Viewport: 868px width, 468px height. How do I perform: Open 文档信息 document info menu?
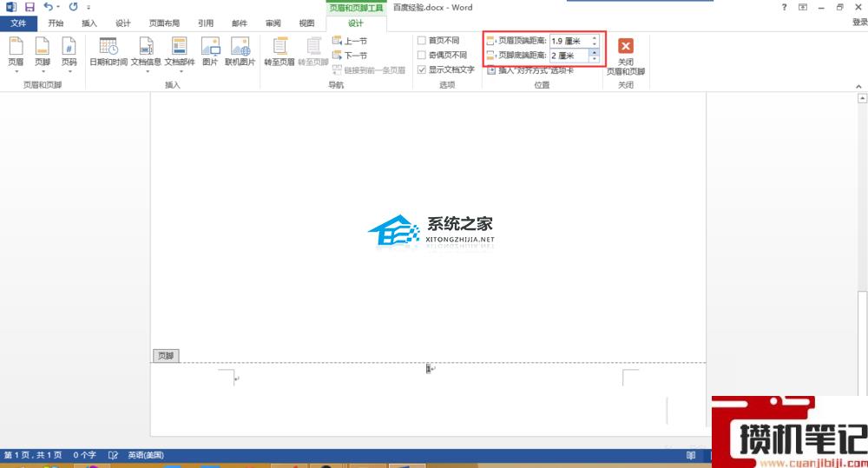tap(146, 55)
